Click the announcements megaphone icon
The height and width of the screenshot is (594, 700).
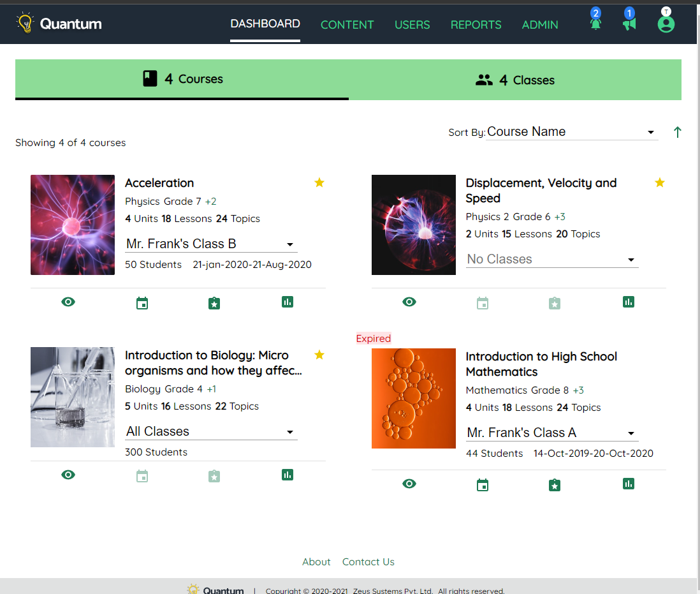coord(629,24)
